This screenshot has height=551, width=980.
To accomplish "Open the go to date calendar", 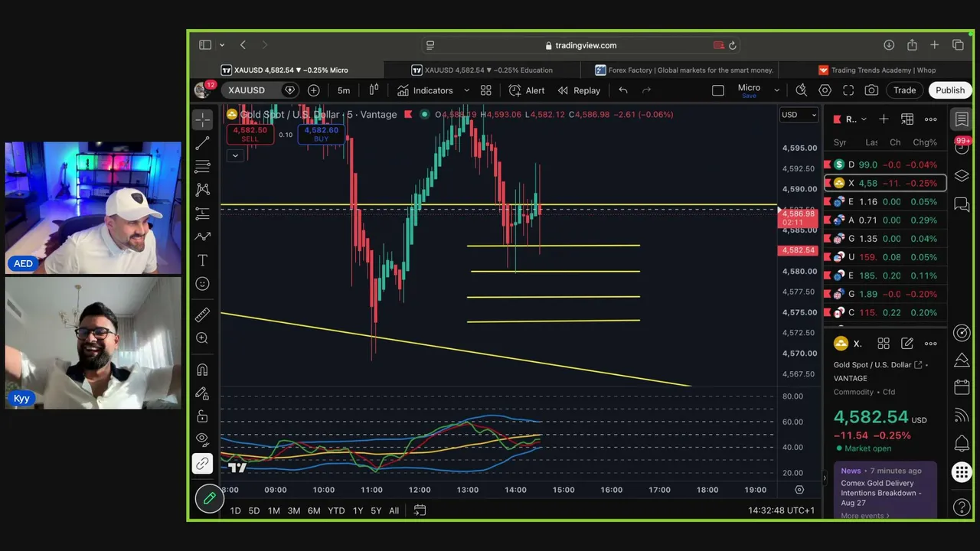I will pyautogui.click(x=420, y=510).
